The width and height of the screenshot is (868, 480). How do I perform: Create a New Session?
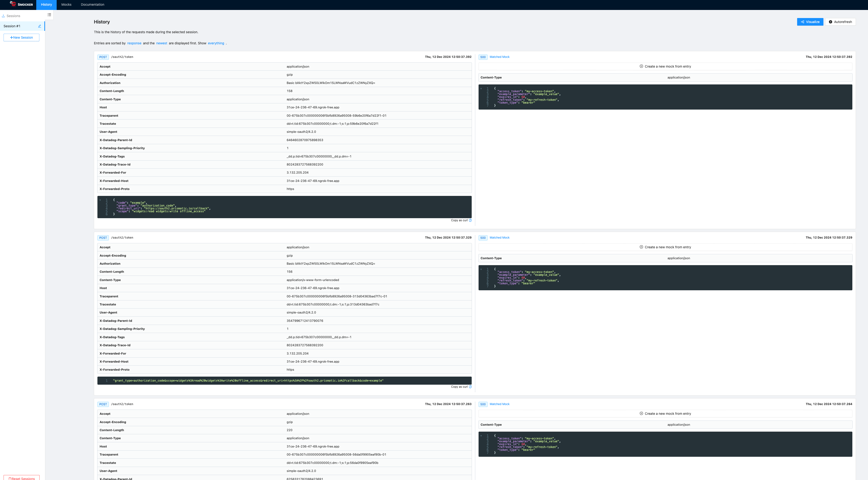click(x=21, y=37)
